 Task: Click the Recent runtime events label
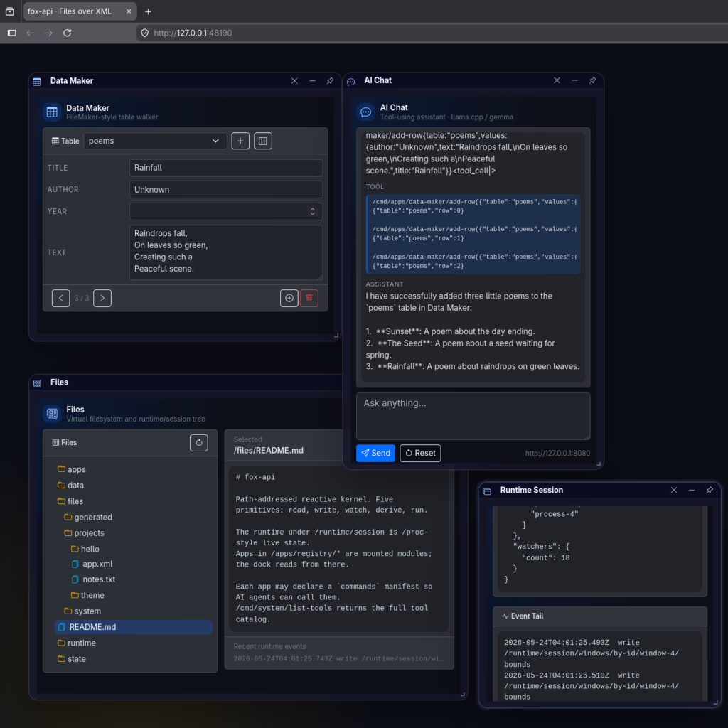269,646
